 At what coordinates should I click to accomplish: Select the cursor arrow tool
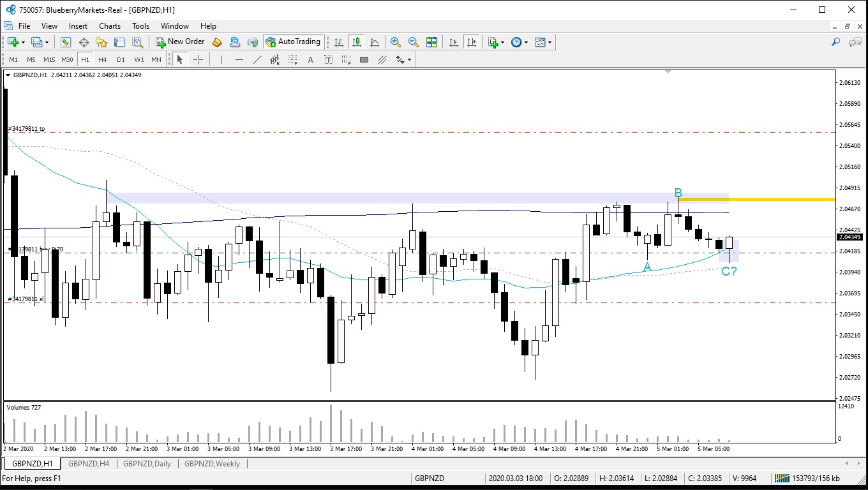180,59
